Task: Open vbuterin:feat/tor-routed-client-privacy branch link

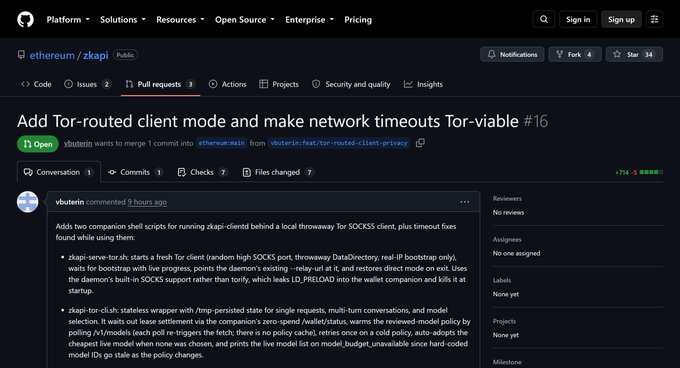Action: click(339, 143)
